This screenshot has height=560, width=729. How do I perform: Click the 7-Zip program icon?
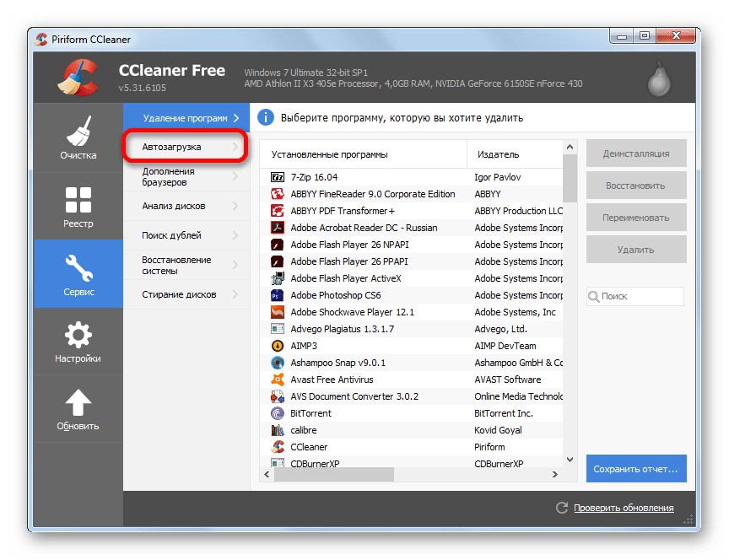(x=278, y=177)
